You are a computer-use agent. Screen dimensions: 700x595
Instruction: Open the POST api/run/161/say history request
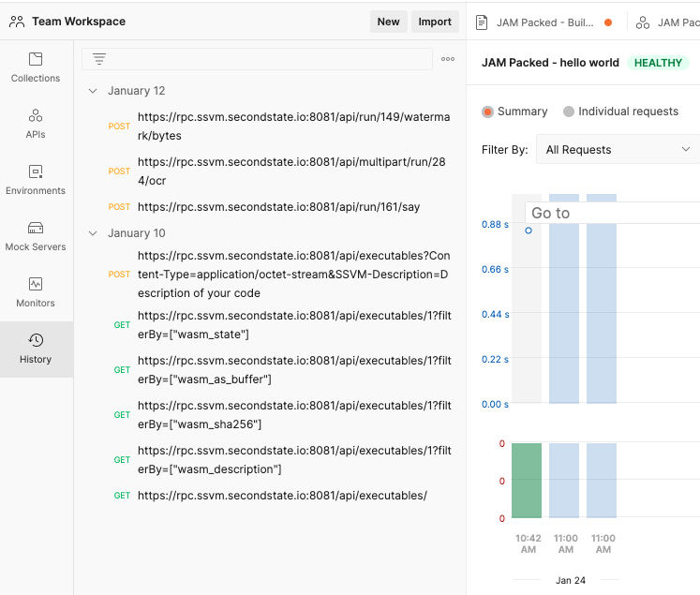(278, 207)
